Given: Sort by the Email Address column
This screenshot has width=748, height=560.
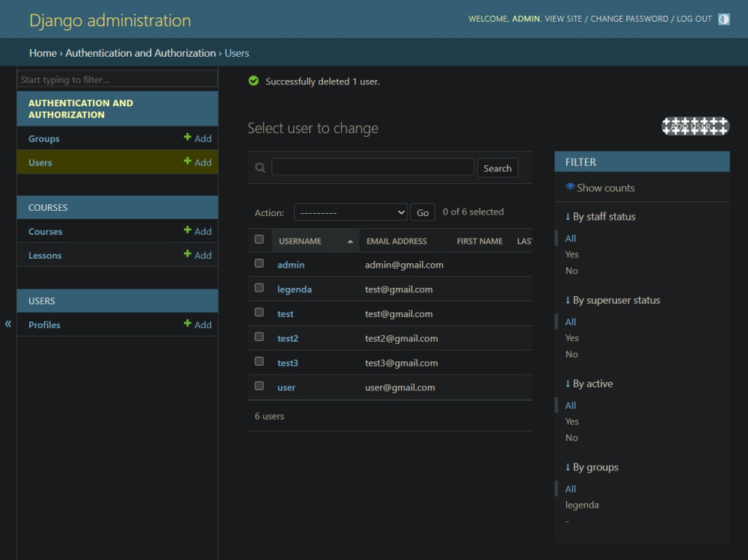Looking at the screenshot, I should click(x=396, y=241).
